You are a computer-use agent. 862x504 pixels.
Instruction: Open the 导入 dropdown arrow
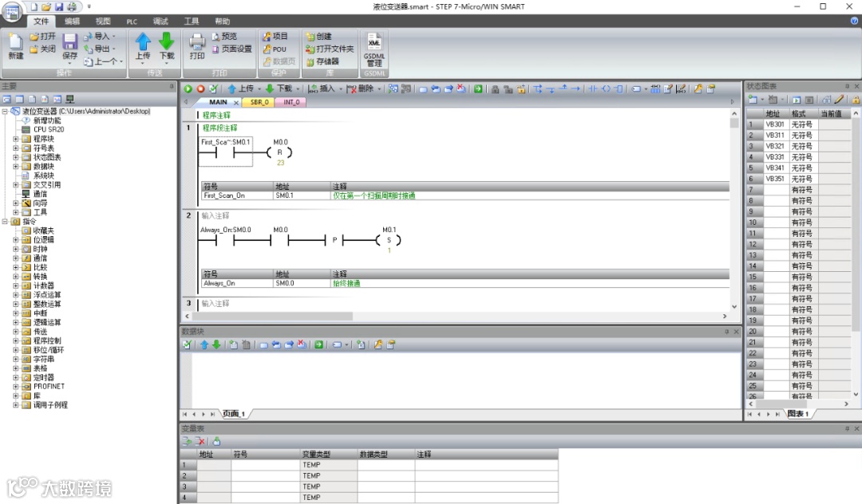[x=114, y=36]
